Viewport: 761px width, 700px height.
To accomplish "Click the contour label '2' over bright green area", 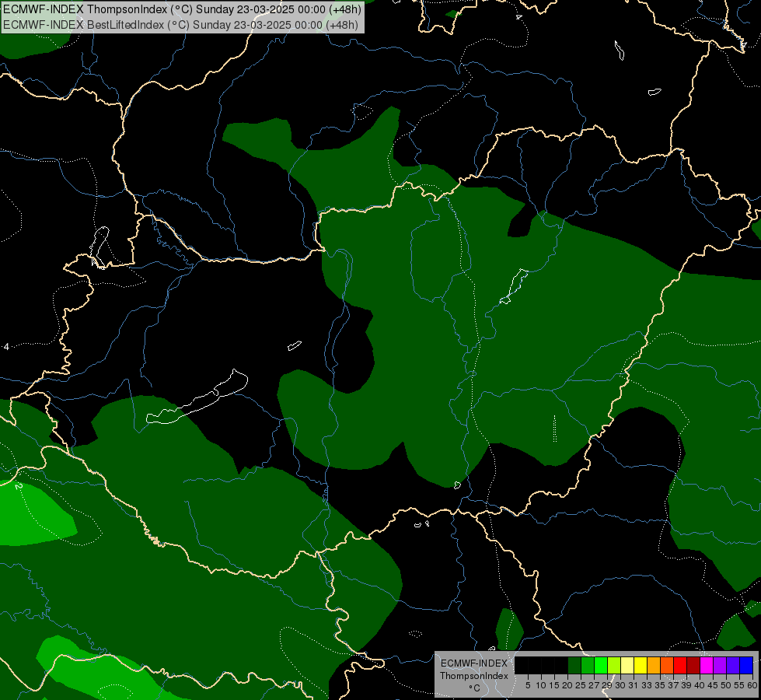I will [x=19, y=486].
